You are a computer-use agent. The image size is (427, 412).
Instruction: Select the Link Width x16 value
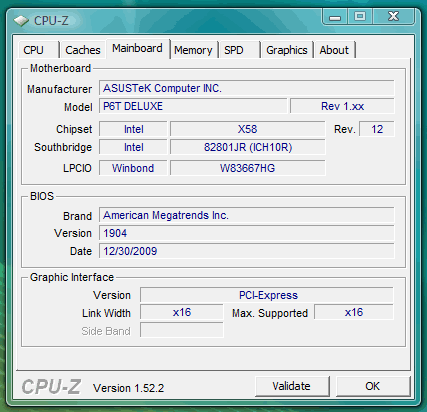[182, 313]
